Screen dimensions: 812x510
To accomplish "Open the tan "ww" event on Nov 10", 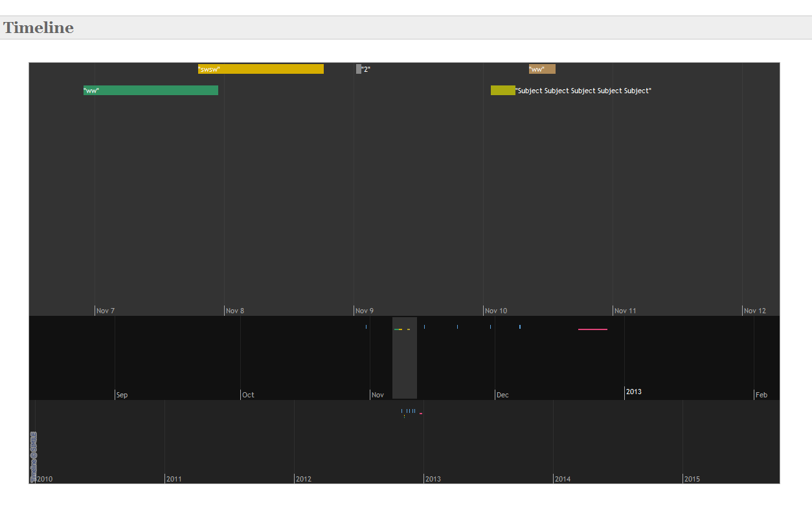I will click(542, 69).
